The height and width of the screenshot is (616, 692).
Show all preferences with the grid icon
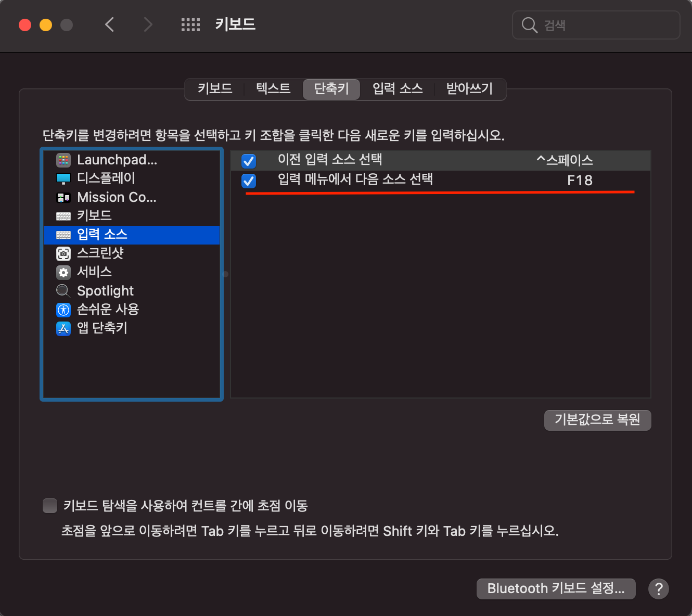coord(190,24)
